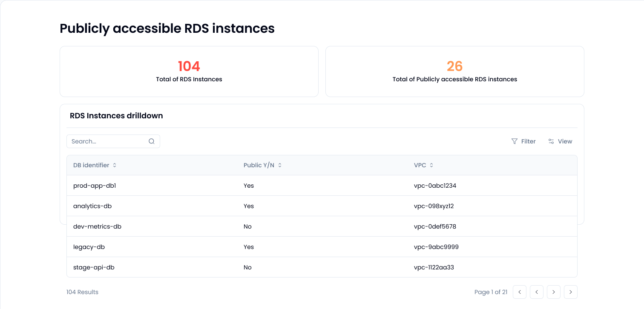Screen dimensions: 644x309
Task: Click the magnifier icon in the search box
Action: point(151,141)
